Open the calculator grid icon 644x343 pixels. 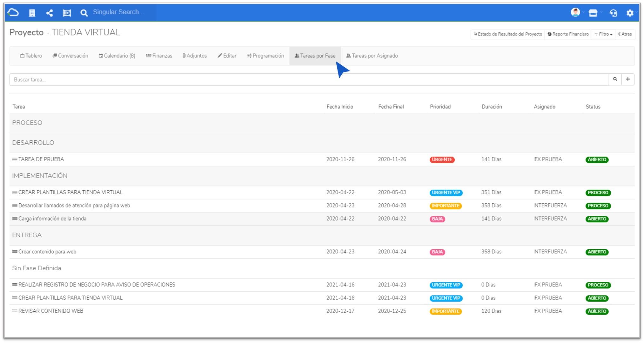click(67, 13)
